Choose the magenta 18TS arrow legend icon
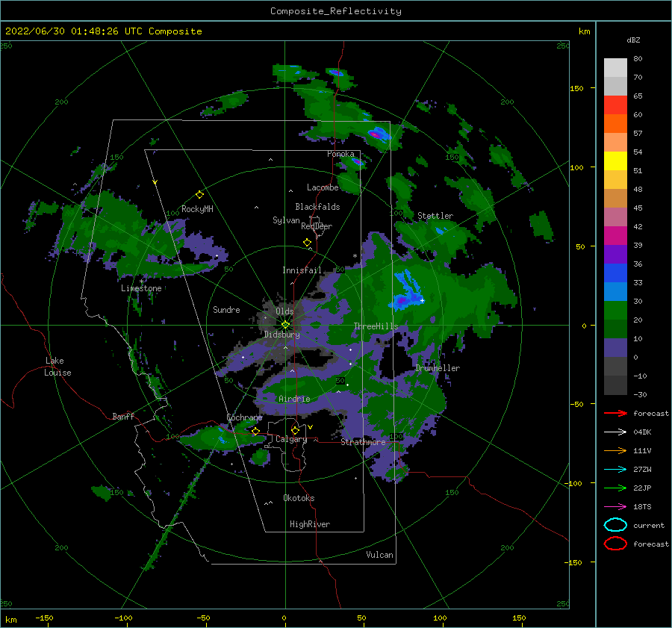The image size is (672, 628). pyautogui.click(x=615, y=507)
